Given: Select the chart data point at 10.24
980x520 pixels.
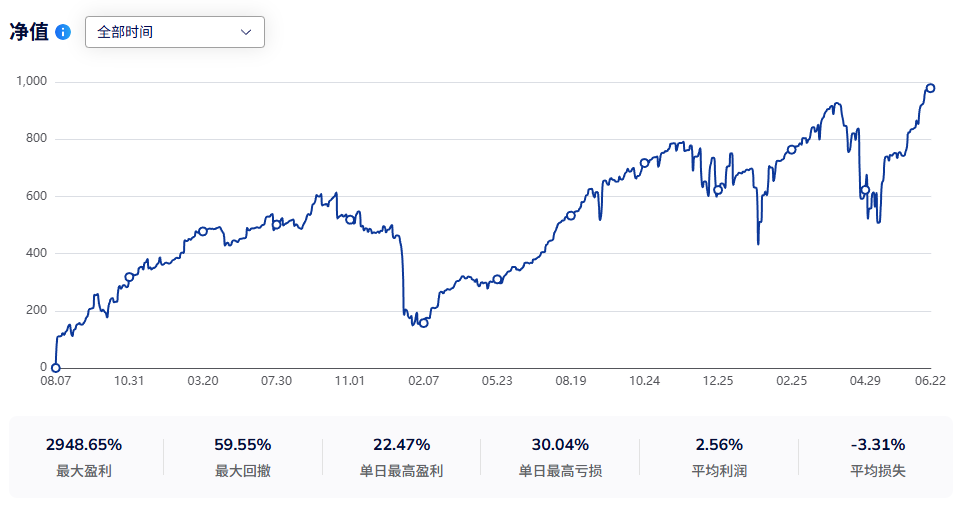Looking at the screenshot, I should 644,163.
